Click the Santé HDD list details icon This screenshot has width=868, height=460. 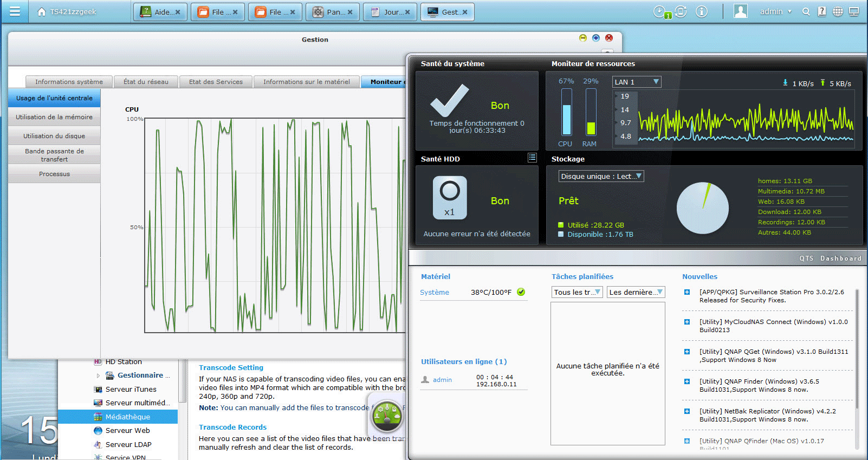[532, 158]
